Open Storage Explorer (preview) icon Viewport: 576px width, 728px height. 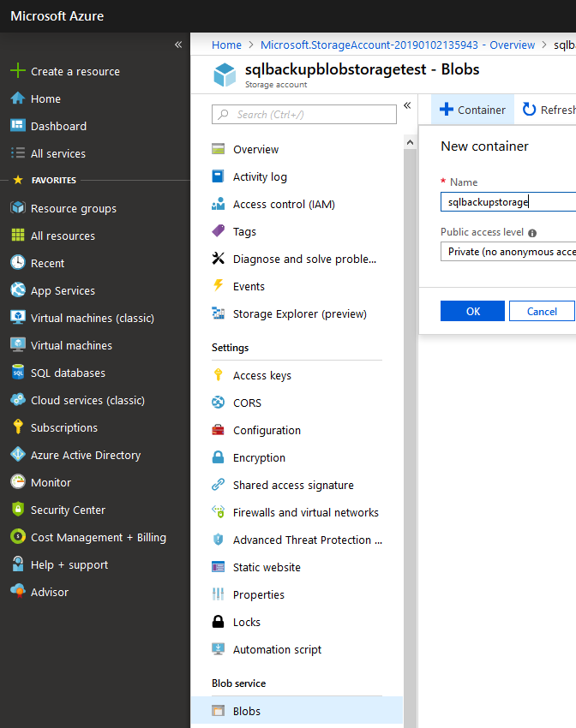pos(218,313)
